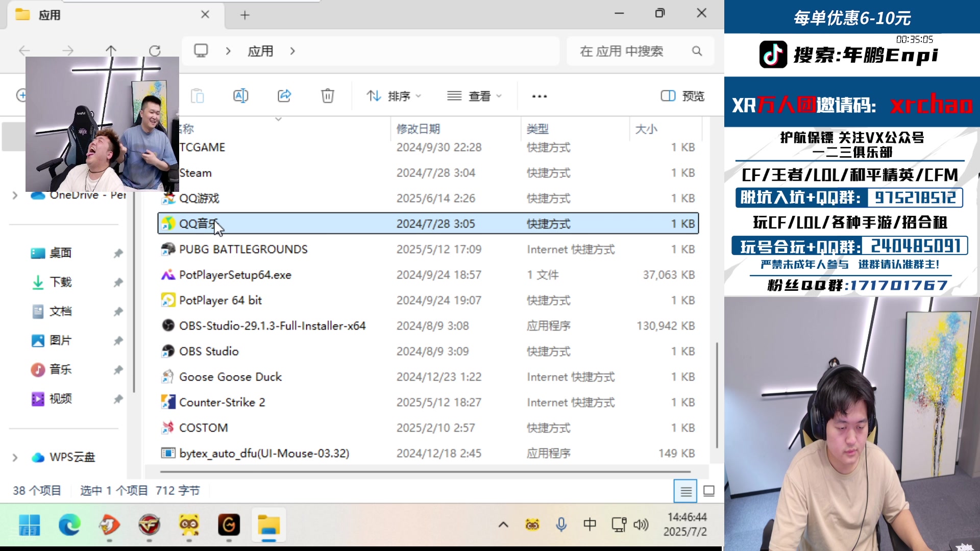
Task: Refresh the folder view
Action: (155, 51)
